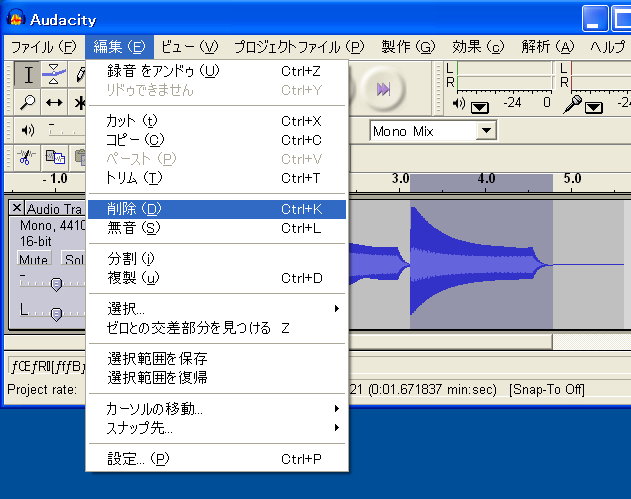Image resolution: width=631 pixels, height=499 pixels.
Task: Click the playback meter speaker icon
Action: point(459,104)
